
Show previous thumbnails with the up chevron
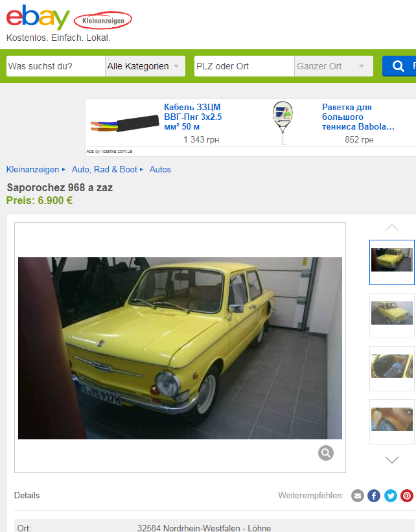[392, 227]
